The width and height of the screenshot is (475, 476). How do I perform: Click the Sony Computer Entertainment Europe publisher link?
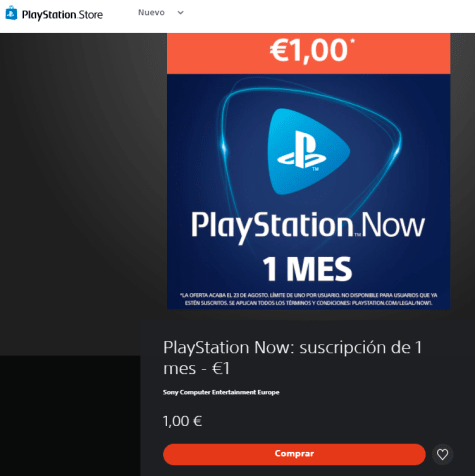coord(221,392)
